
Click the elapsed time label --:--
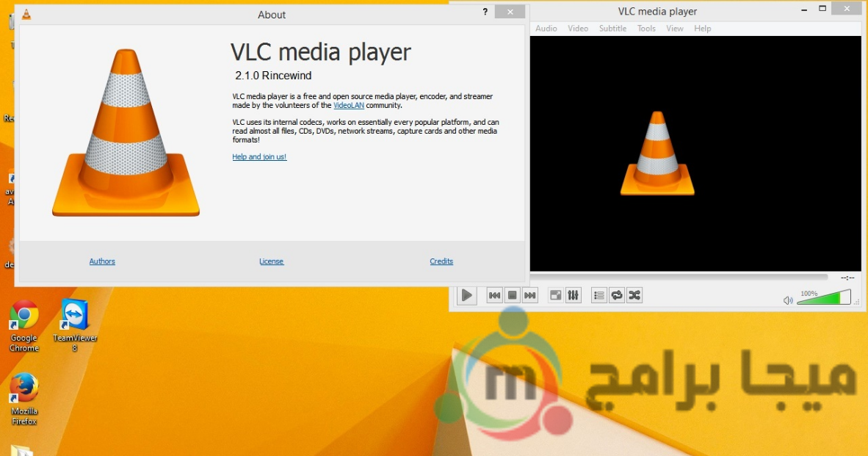(847, 278)
